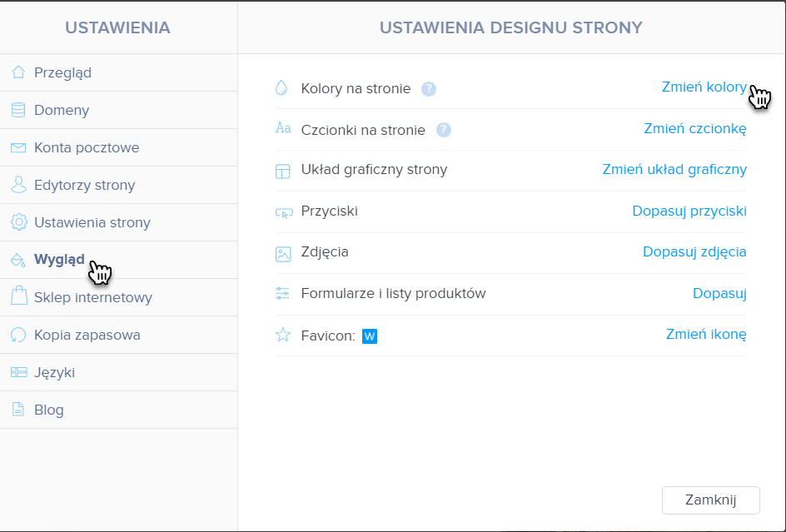Click the gear icon for Ustawienia strony
Screen dimensions: 786x532
pos(19,222)
